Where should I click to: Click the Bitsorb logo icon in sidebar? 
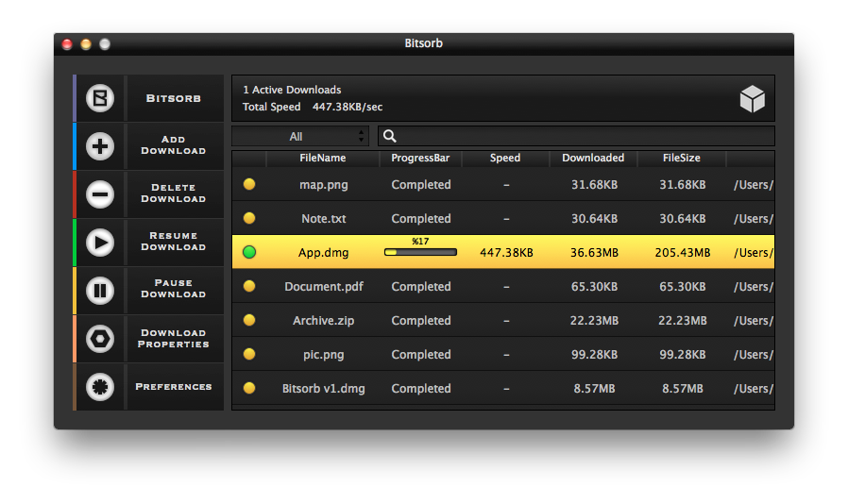coord(100,98)
